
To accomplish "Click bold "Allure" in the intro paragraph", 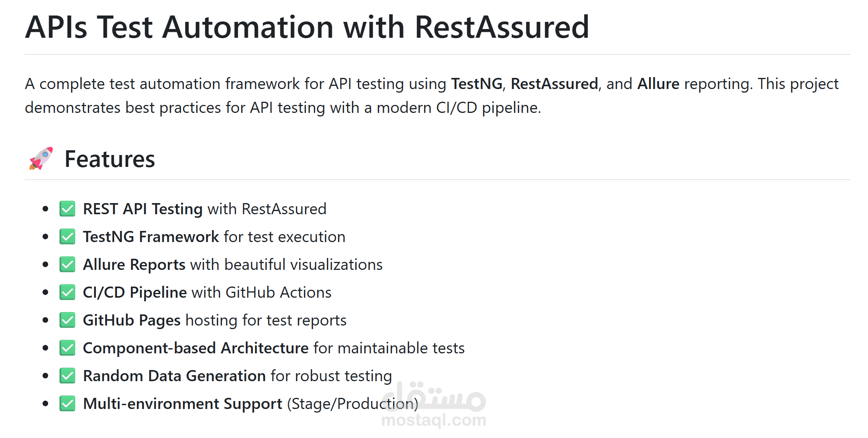I will click(658, 84).
